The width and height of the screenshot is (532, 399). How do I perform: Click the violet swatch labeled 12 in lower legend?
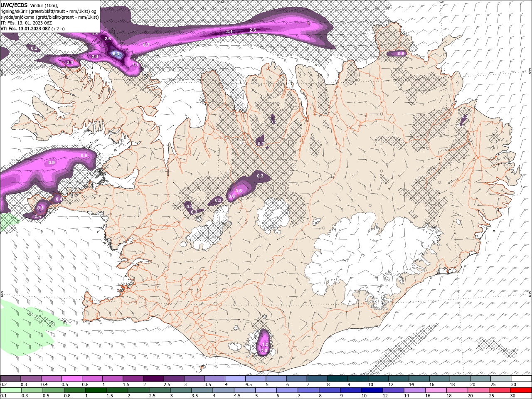tap(394, 390)
